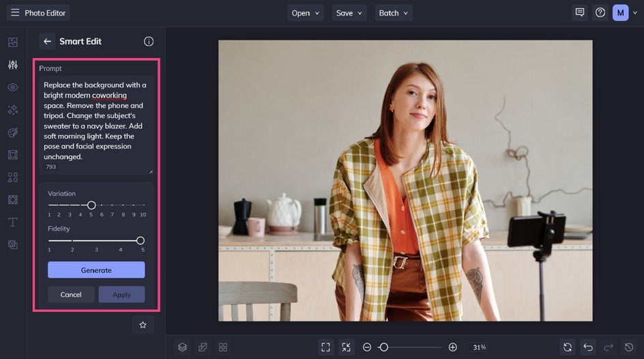Open the Textures sidebar icon

click(x=13, y=245)
